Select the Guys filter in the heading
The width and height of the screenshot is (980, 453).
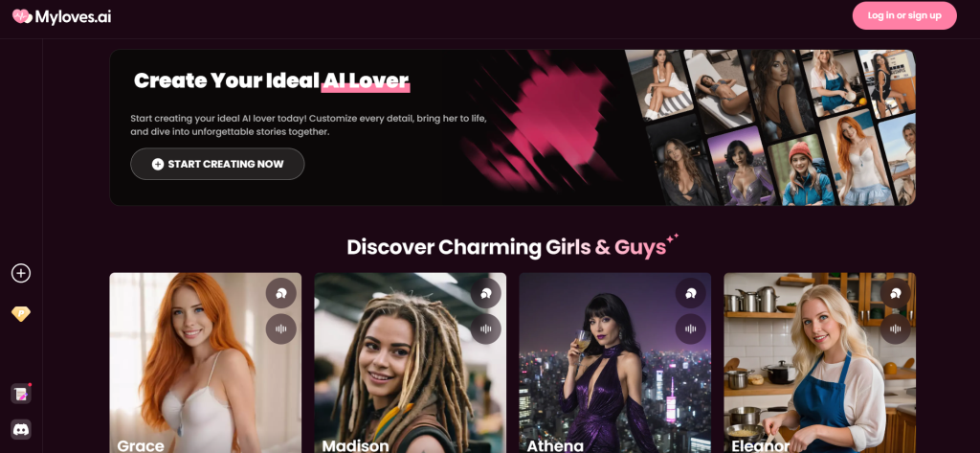tap(640, 247)
